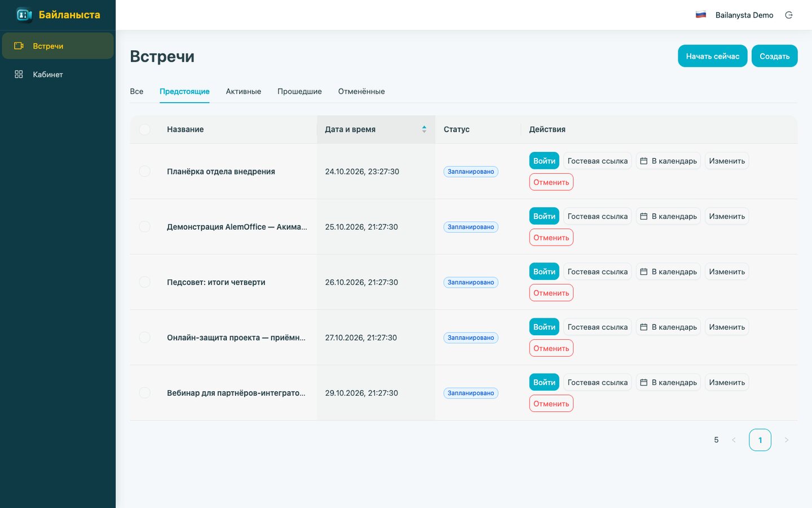Join the Планёрка отдела внедрения meeting with Войти
This screenshot has height=508, width=812.
coord(544,161)
